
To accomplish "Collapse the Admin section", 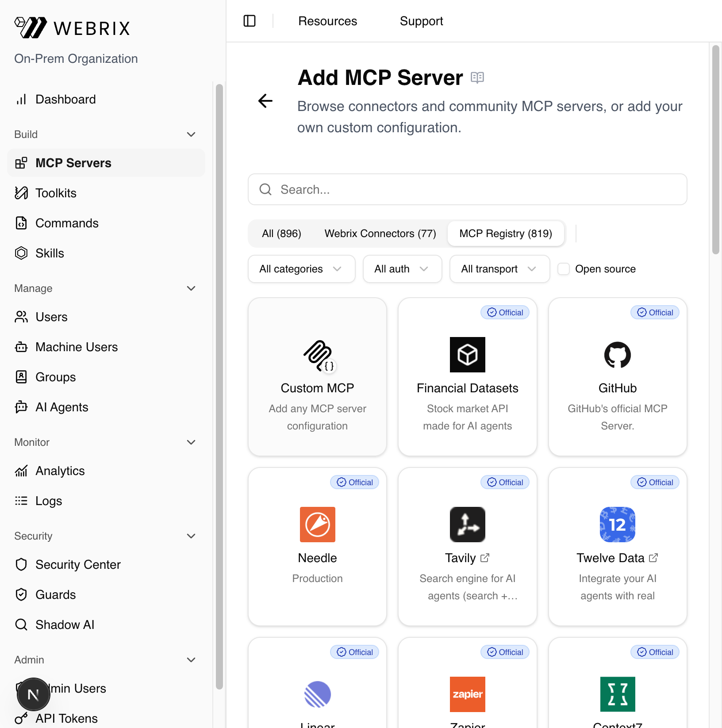I will 191,660.
